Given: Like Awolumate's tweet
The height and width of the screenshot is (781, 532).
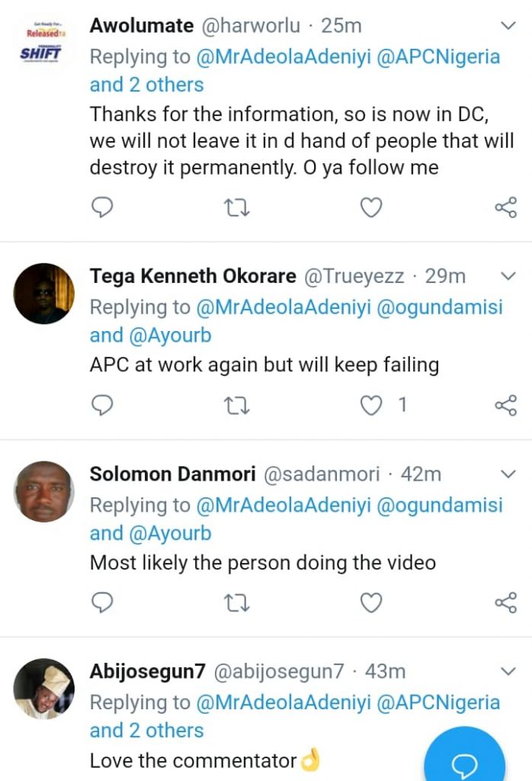Looking at the screenshot, I should click(x=370, y=207).
